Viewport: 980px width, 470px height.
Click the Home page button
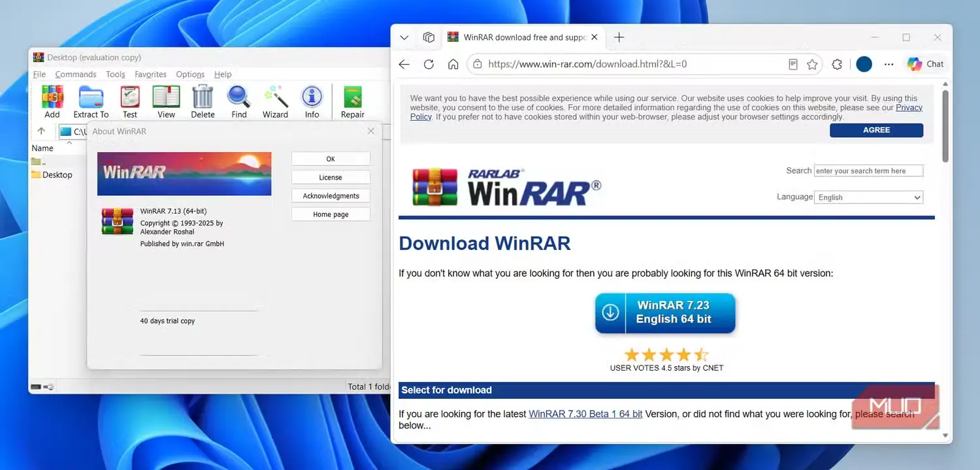point(331,214)
